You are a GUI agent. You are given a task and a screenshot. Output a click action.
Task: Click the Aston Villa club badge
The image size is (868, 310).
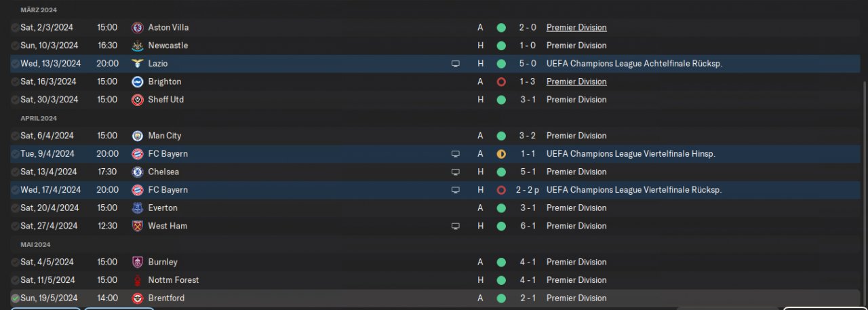(138, 28)
